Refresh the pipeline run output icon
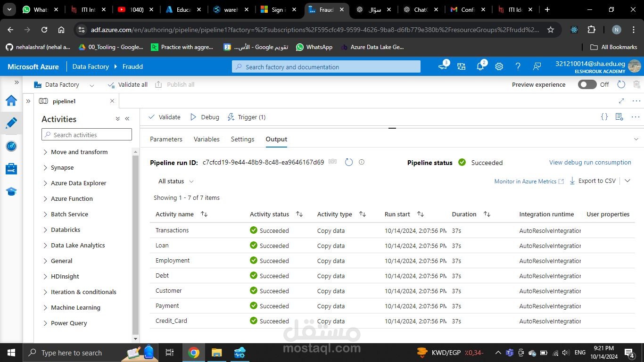Image resolution: width=644 pixels, height=362 pixels. [349, 162]
